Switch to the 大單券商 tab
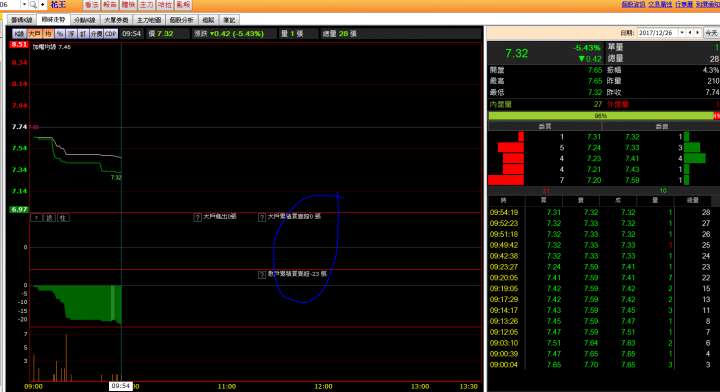The width and height of the screenshot is (720, 392). [x=116, y=20]
